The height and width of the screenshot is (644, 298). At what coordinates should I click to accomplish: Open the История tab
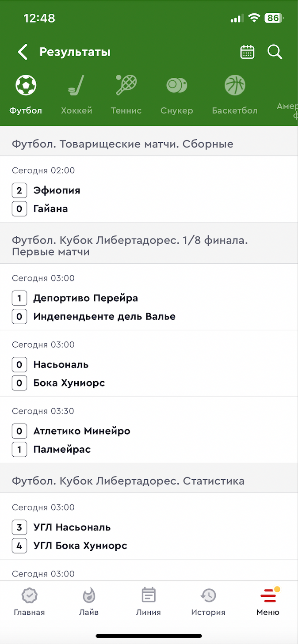[208, 602]
